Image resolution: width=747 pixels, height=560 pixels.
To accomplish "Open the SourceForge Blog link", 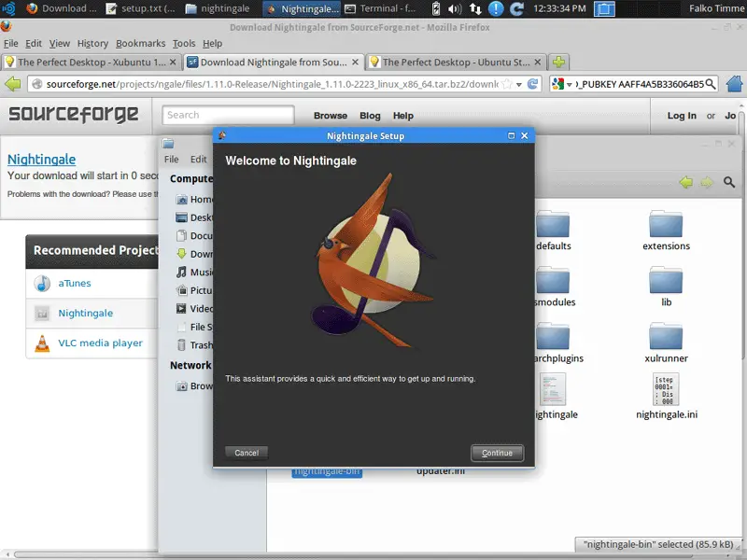I will pos(370,116).
